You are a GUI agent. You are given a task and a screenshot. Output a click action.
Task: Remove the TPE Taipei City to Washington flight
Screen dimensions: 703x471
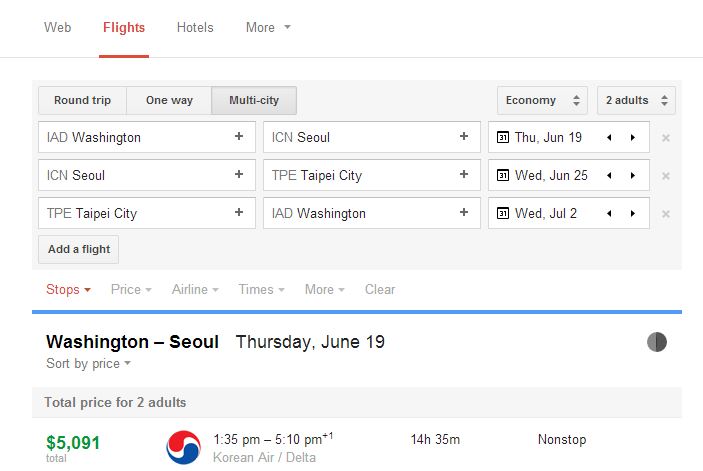tap(666, 214)
